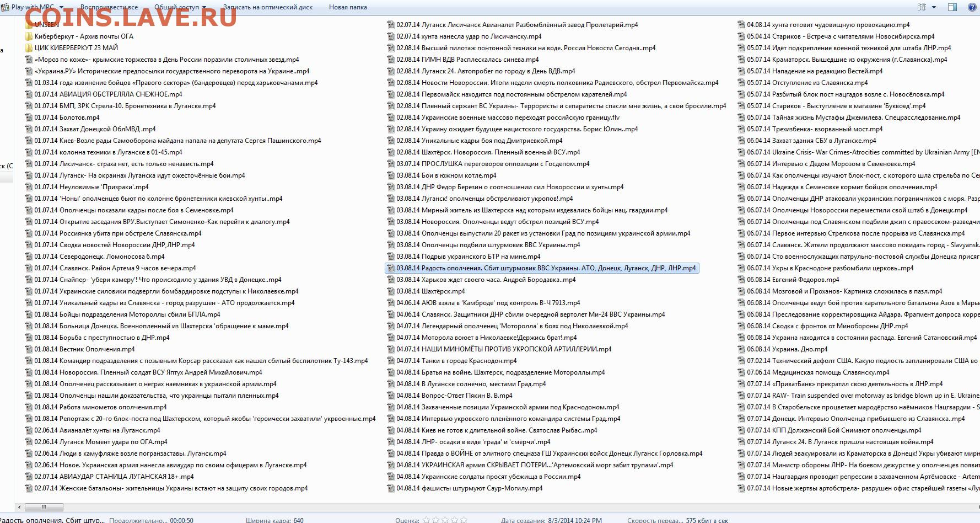
Task: Click icon of '03.08.14 Шахтёрск.mp4'
Action: pos(391,291)
